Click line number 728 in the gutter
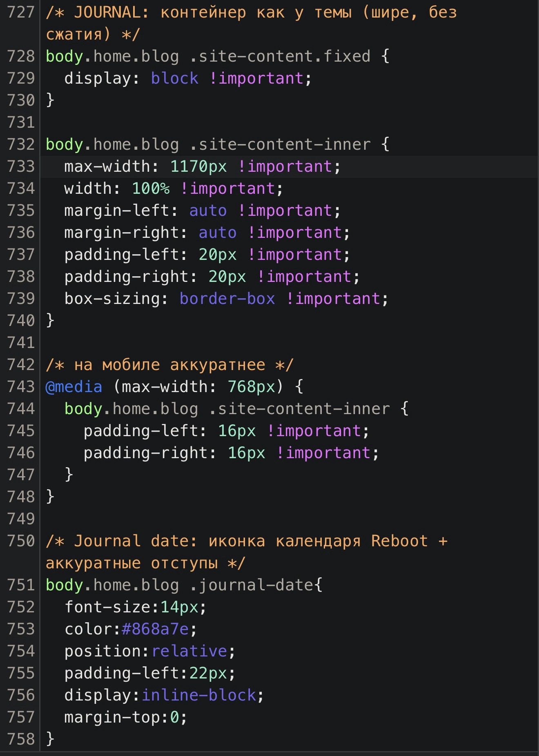 click(21, 56)
